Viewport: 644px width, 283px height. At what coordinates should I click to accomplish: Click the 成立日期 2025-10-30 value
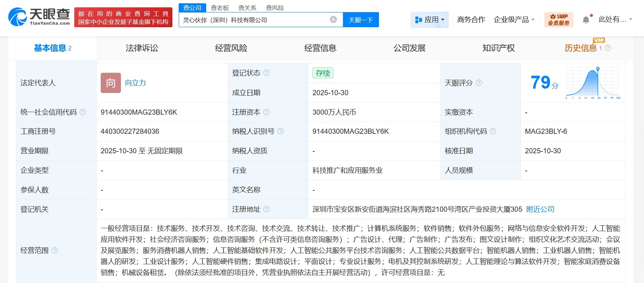(x=330, y=93)
